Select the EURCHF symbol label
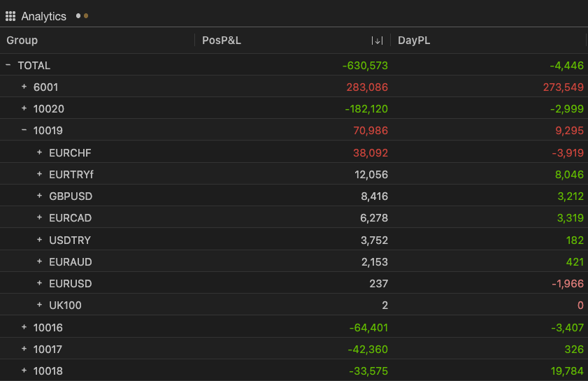This screenshot has height=381, width=588. [70, 153]
